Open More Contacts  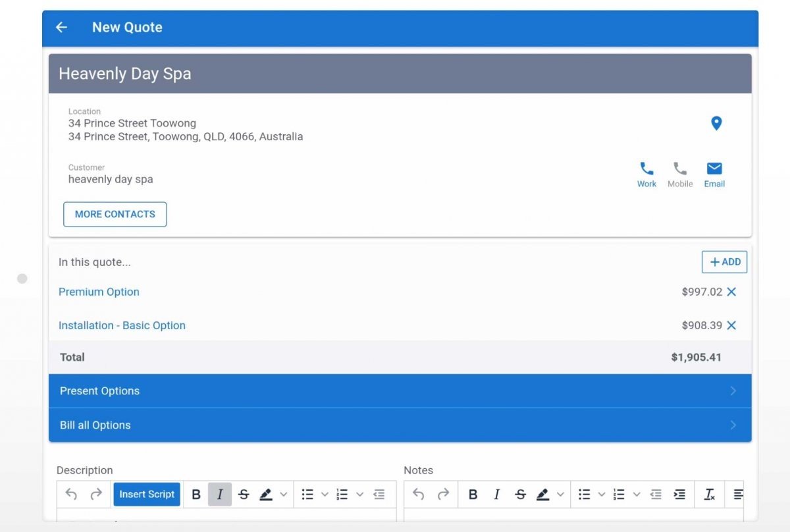click(x=115, y=215)
